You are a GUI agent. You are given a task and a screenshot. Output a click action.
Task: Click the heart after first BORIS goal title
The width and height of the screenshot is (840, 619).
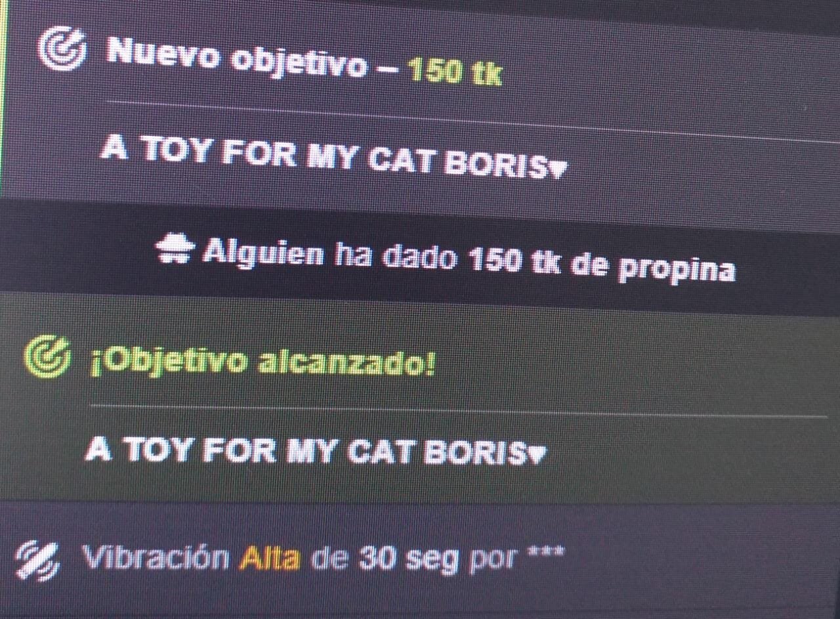click(556, 170)
